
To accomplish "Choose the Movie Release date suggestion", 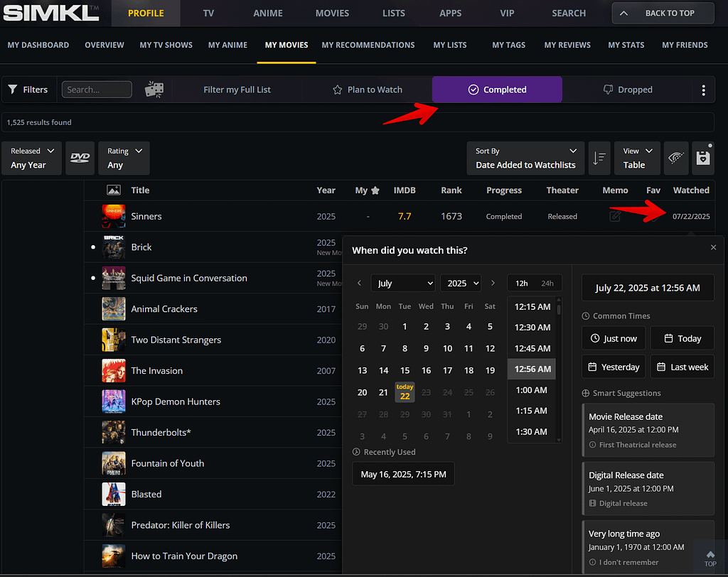I will point(648,431).
